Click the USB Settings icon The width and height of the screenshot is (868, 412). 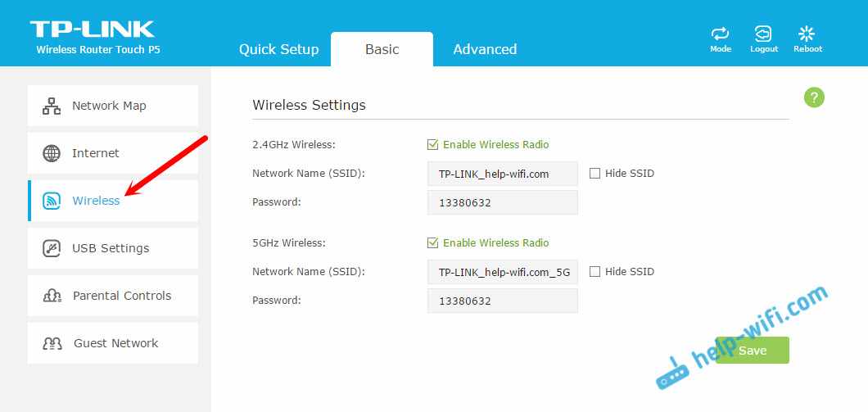[x=52, y=248]
